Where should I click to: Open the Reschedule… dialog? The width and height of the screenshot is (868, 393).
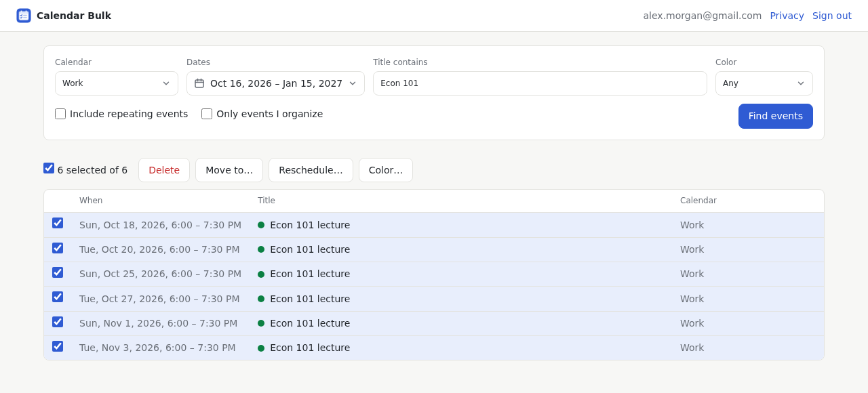[311, 170]
